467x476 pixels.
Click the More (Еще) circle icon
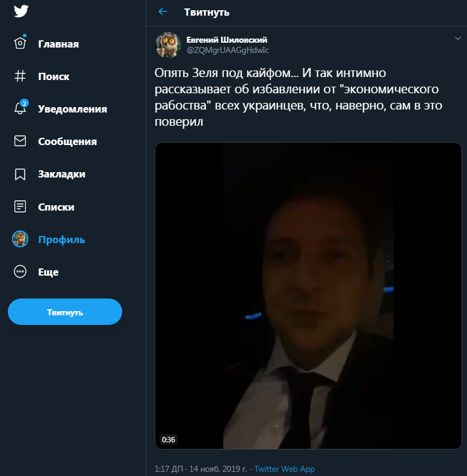tap(20, 272)
